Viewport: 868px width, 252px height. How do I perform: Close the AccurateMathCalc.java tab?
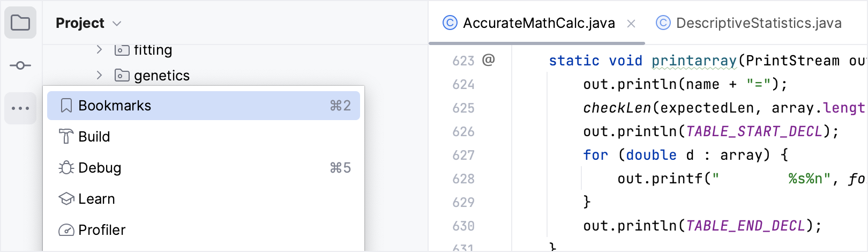[x=631, y=24]
